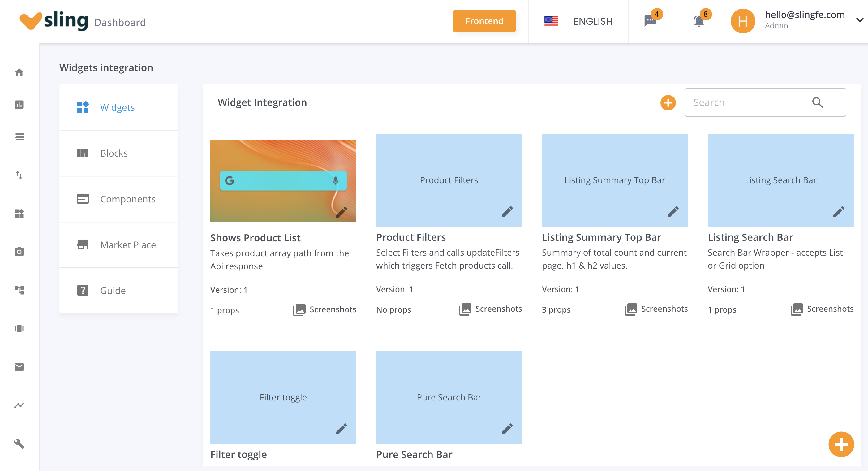
Task: Open the Market Place menu item
Action: click(x=118, y=245)
